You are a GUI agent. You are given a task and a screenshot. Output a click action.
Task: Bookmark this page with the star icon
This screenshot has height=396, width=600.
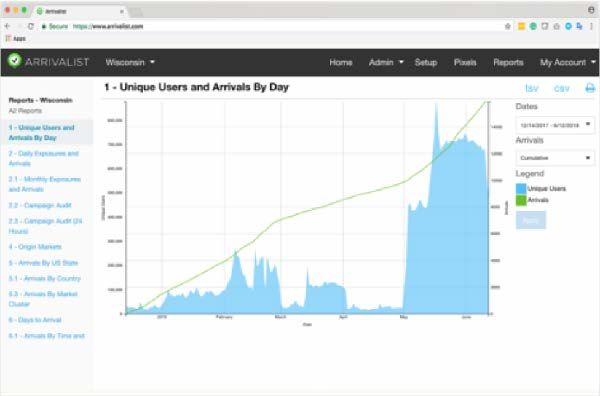508,26
